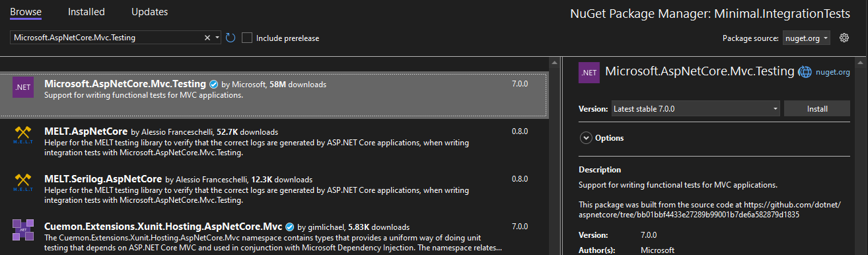Click the Install button

pos(817,108)
